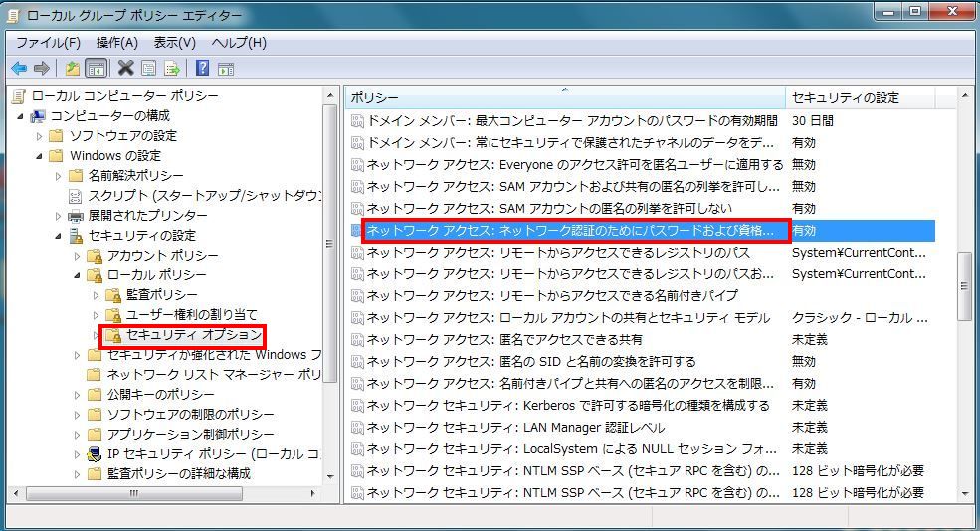Click the tree pane horizontal scrollbar thumb
Screen dimensions: 980x531
134,493
